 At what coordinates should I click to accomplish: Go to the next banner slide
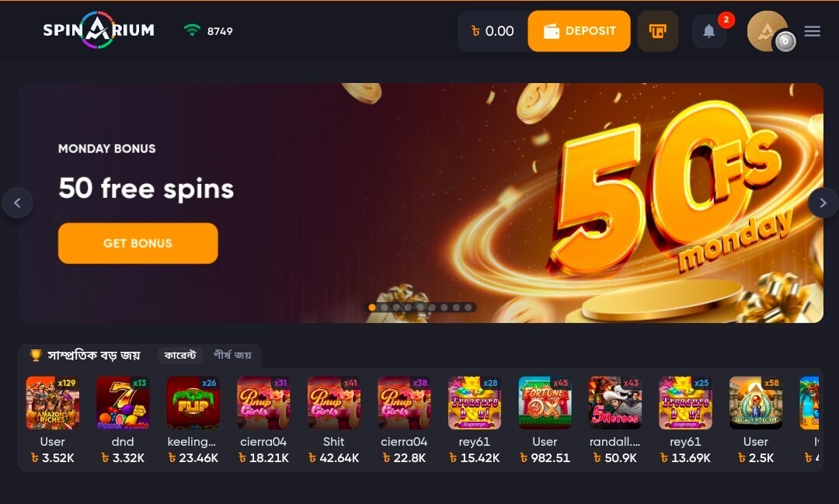(823, 203)
